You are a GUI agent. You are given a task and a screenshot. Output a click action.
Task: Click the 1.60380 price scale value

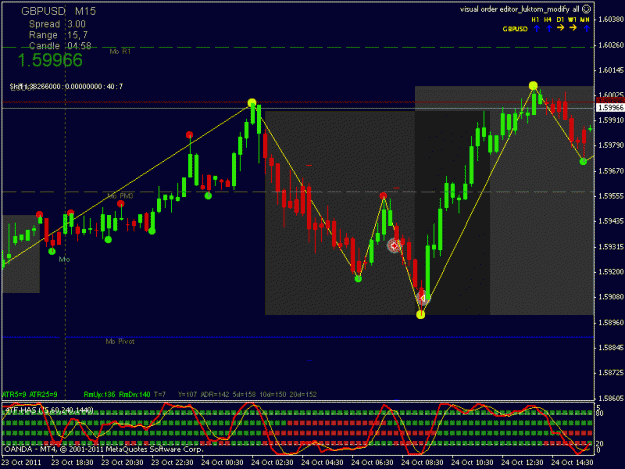pyautogui.click(x=611, y=19)
